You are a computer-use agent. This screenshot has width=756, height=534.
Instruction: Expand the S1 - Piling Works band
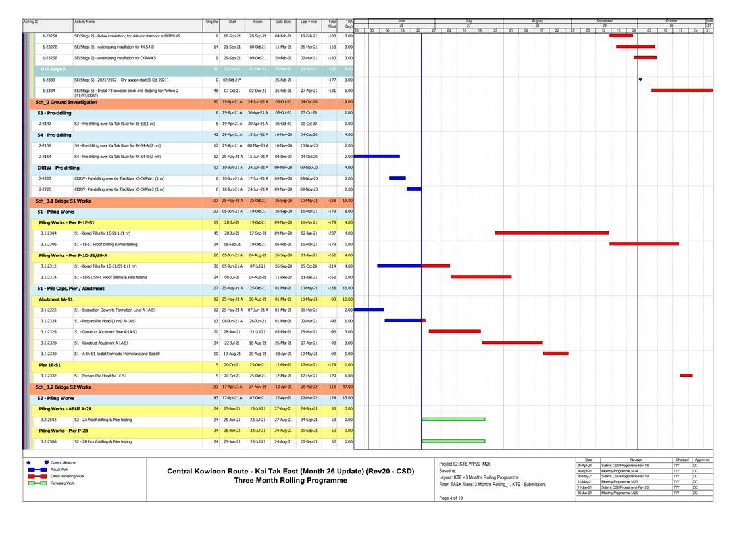click(x=56, y=212)
